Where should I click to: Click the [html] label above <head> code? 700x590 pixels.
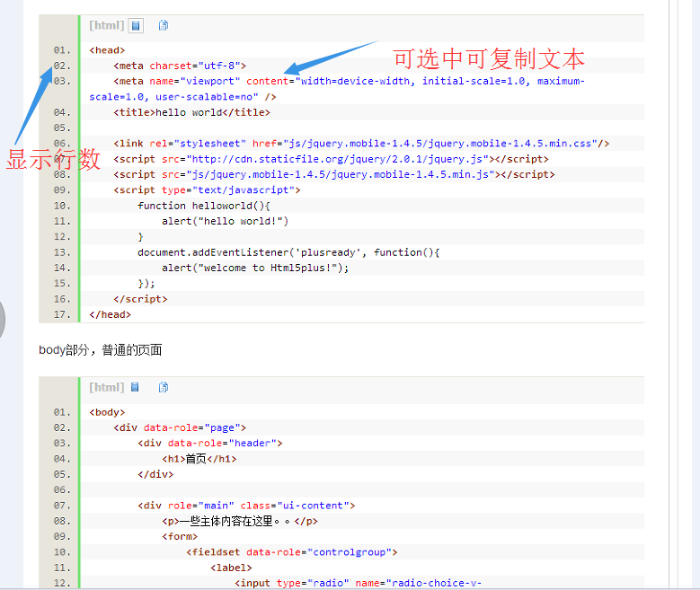point(107,25)
